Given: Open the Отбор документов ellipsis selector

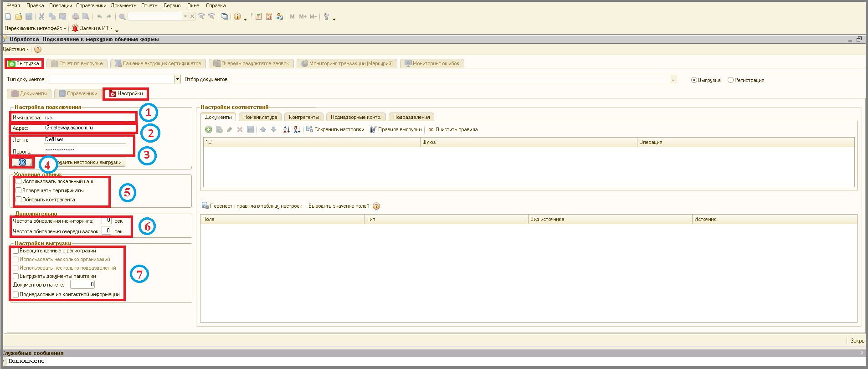Looking at the screenshot, I should (673, 79).
